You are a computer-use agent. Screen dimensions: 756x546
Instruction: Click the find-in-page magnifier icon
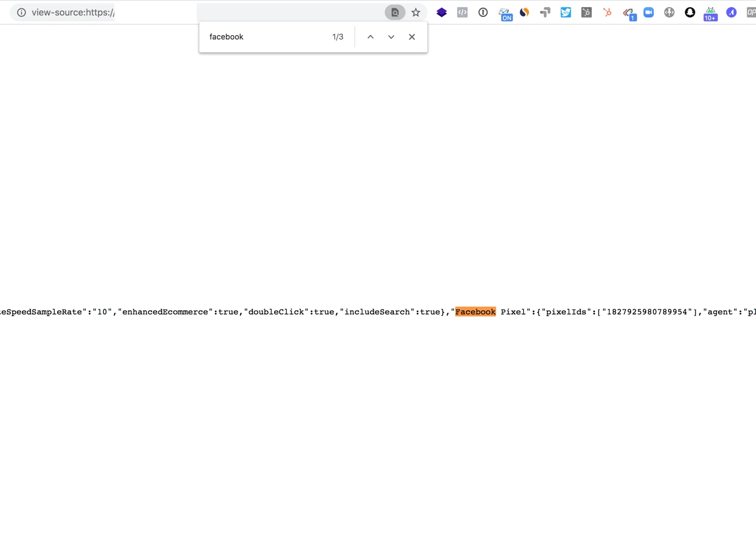tap(395, 12)
